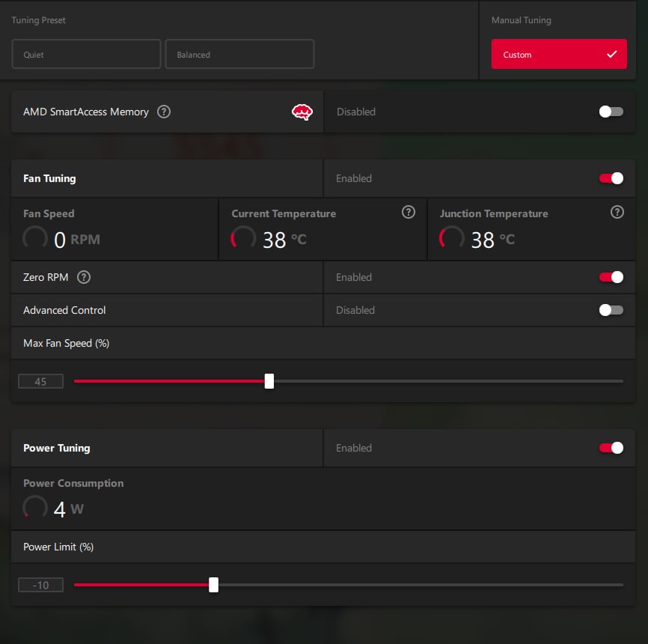Image resolution: width=648 pixels, height=644 pixels.
Task: Click the Advanced Control label
Action: 64,310
